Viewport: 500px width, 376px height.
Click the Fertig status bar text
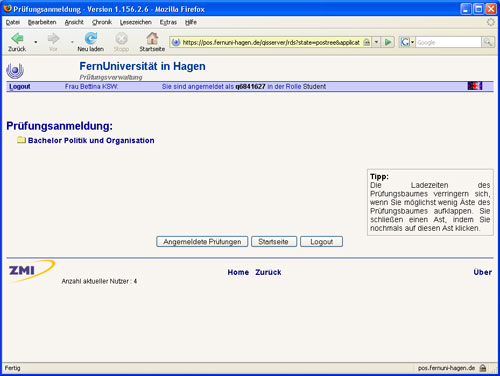coord(12,368)
